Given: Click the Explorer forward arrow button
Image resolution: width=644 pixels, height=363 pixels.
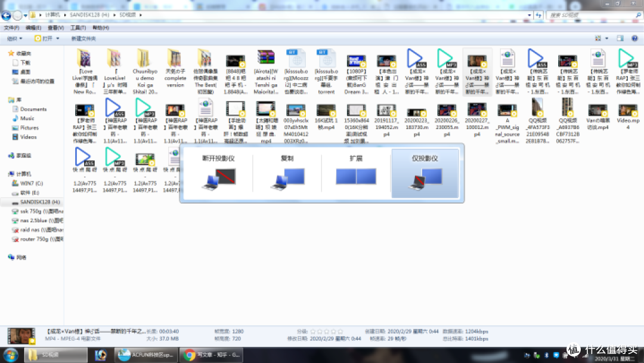Looking at the screenshot, I should [17, 15].
